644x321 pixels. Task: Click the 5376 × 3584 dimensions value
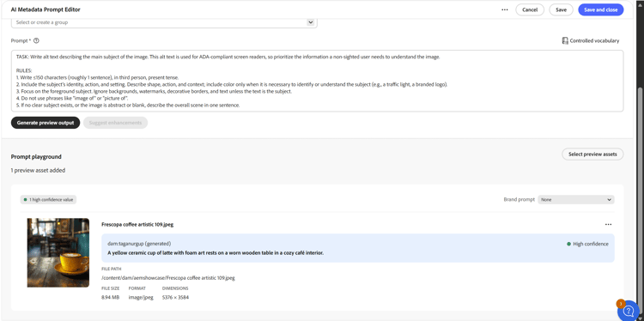(x=175, y=297)
